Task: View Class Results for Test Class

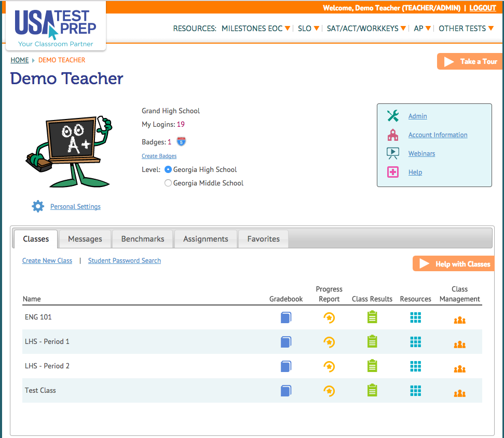Action: (x=372, y=390)
